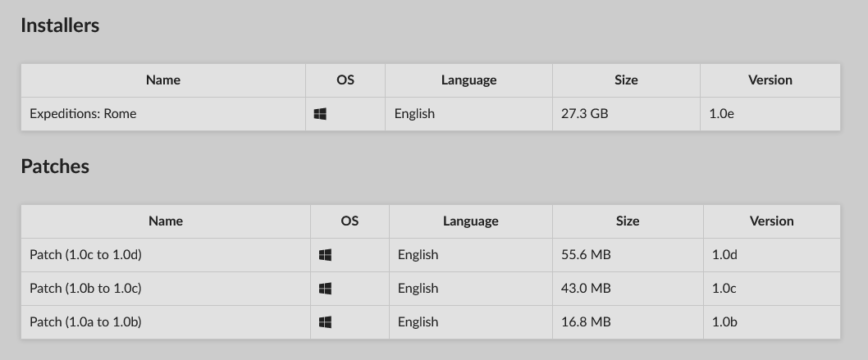This screenshot has width=868, height=360.
Task: Click the Patches table Language column header
Action: coord(471,221)
